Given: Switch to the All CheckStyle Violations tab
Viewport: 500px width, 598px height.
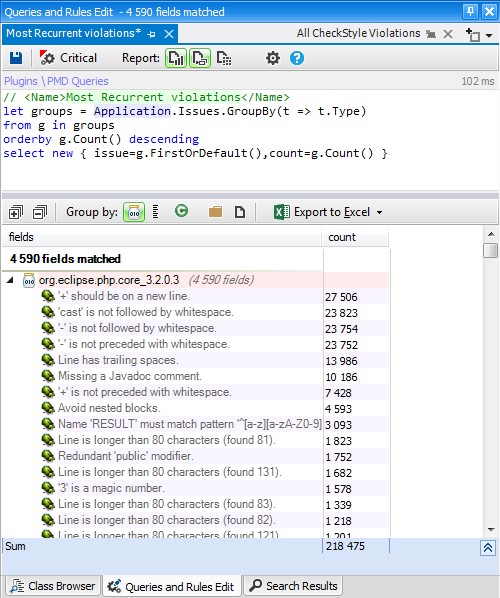Looking at the screenshot, I should coord(359,34).
